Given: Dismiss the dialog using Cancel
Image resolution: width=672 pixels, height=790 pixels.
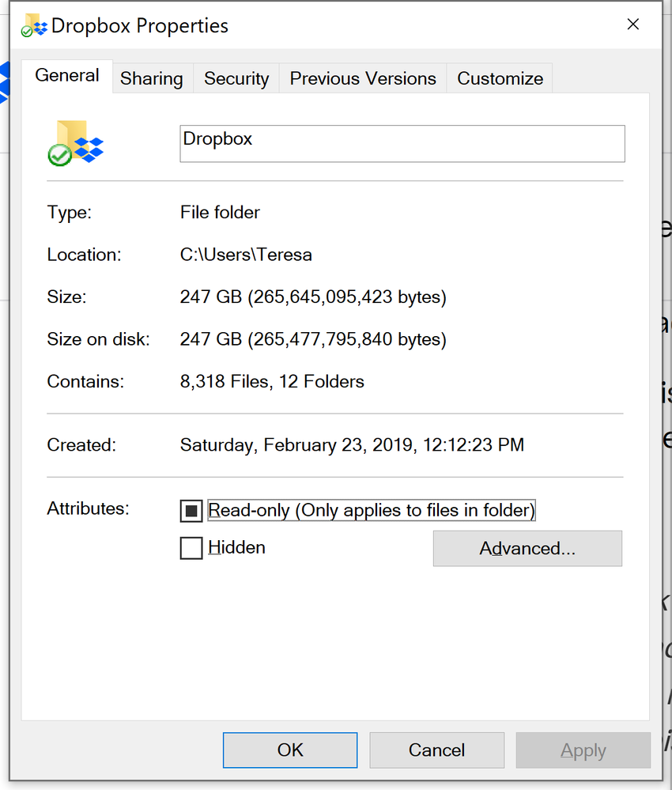Looking at the screenshot, I should pyautogui.click(x=436, y=750).
